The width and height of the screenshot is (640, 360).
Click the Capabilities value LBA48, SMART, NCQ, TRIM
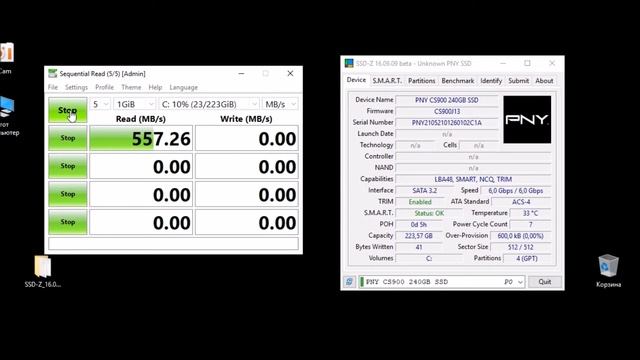473,179
